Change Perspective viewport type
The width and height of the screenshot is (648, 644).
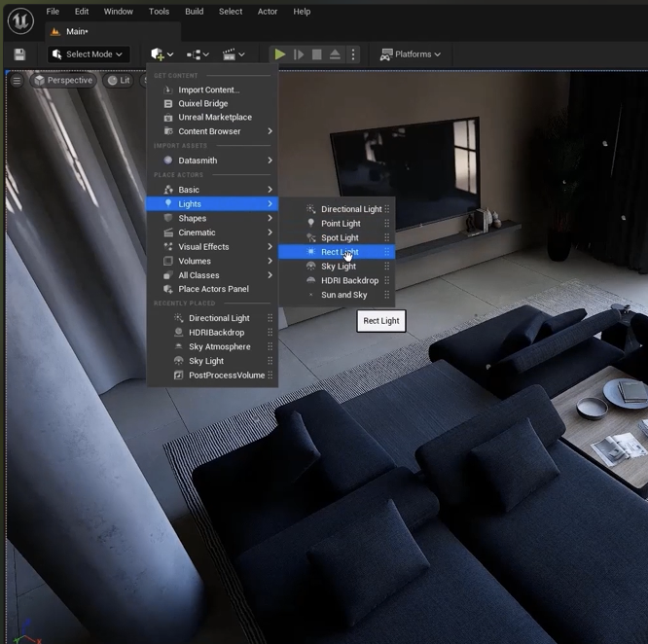[63, 80]
